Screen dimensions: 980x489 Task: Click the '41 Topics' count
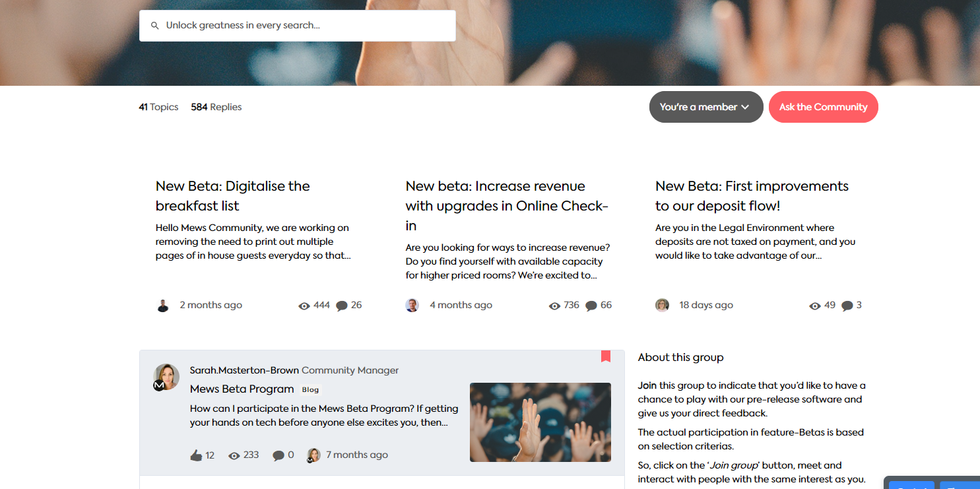coord(158,107)
